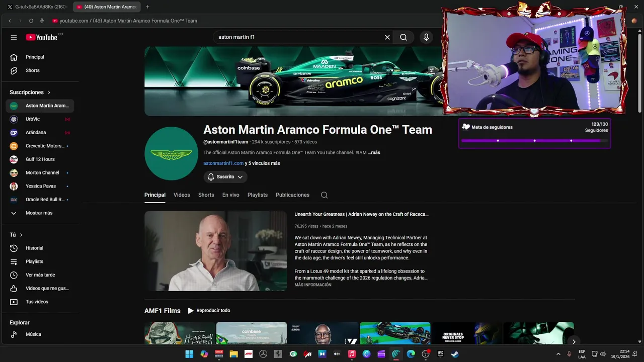The width and height of the screenshot is (644, 362).
Task: Open Originals Never Stop thumbnail
Action: coord(466,333)
